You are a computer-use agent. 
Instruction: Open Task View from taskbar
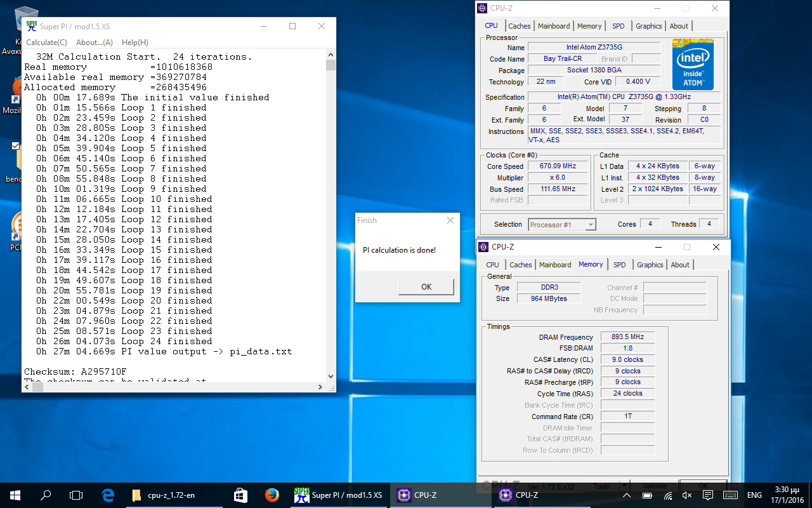tap(76, 495)
